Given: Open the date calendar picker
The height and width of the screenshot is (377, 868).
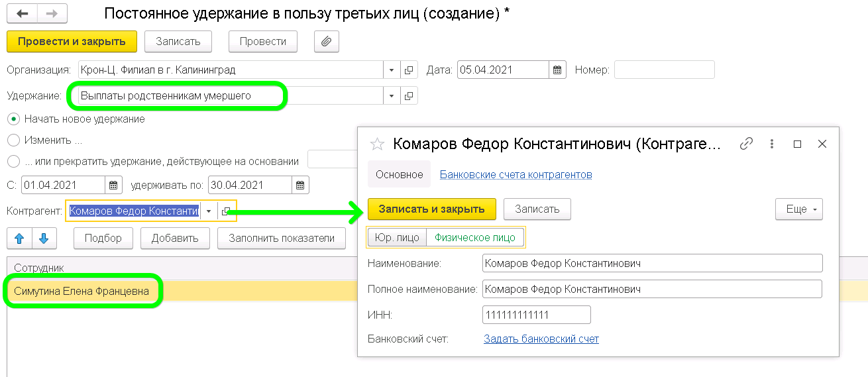Looking at the screenshot, I should pyautogui.click(x=557, y=70).
